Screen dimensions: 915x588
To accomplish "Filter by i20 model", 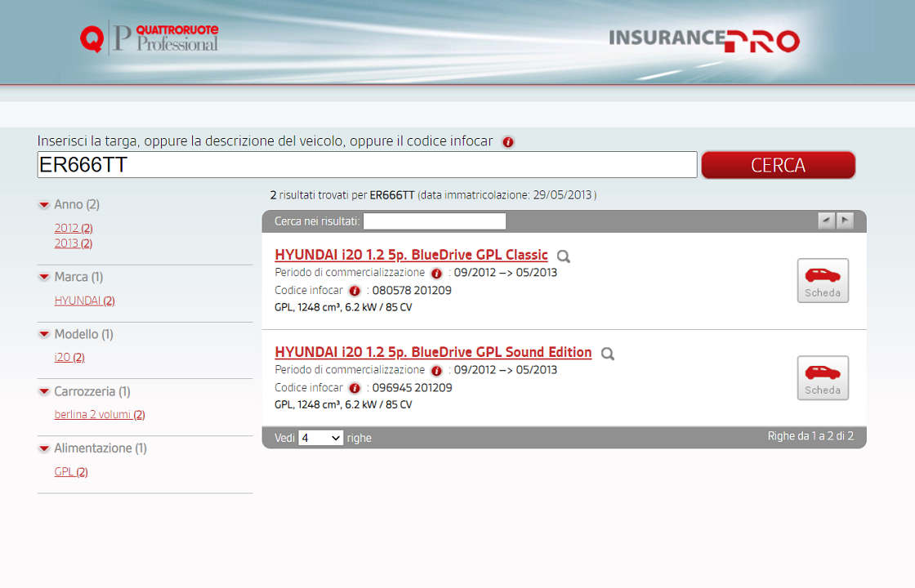I will click(x=69, y=357).
